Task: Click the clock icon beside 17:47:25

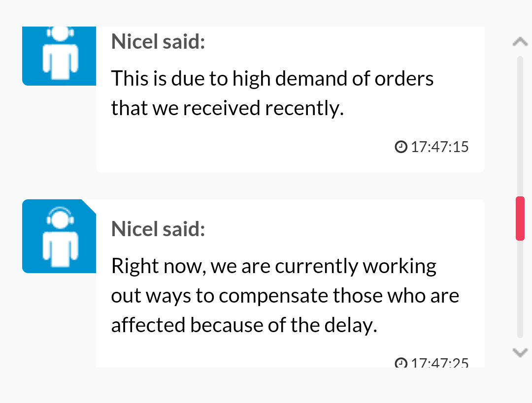Action: pyautogui.click(x=400, y=362)
